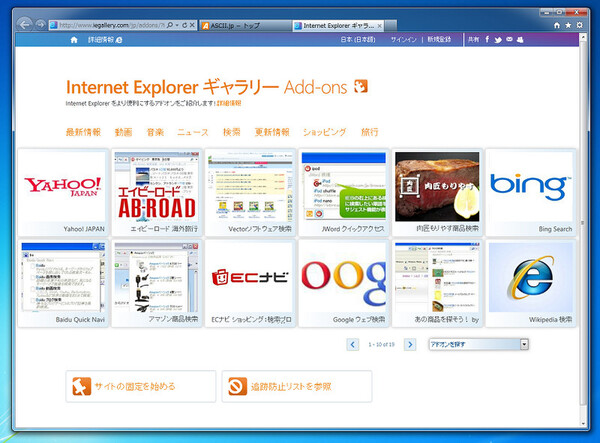Click the 日本 (日本語) language link

pos(358,39)
